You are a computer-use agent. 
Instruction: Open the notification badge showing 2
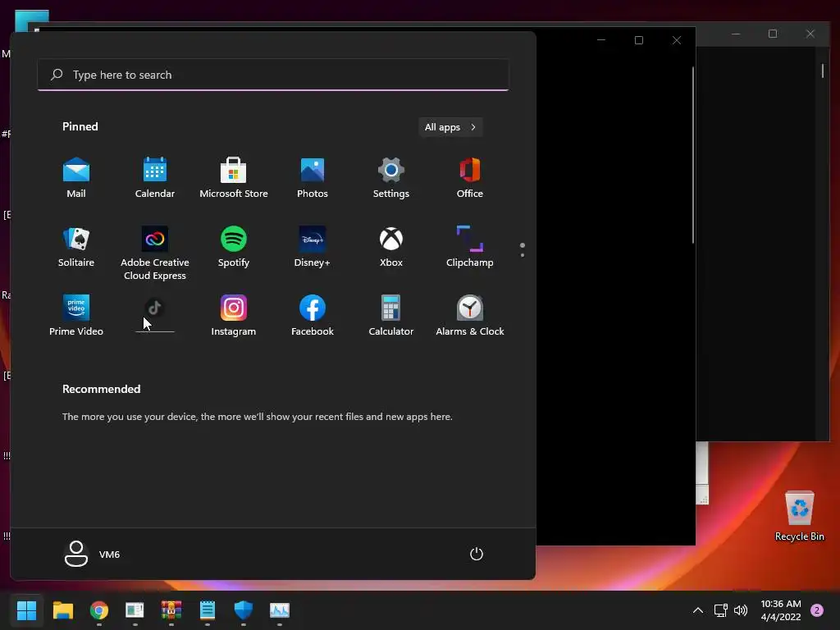pyautogui.click(x=817, y=610)
